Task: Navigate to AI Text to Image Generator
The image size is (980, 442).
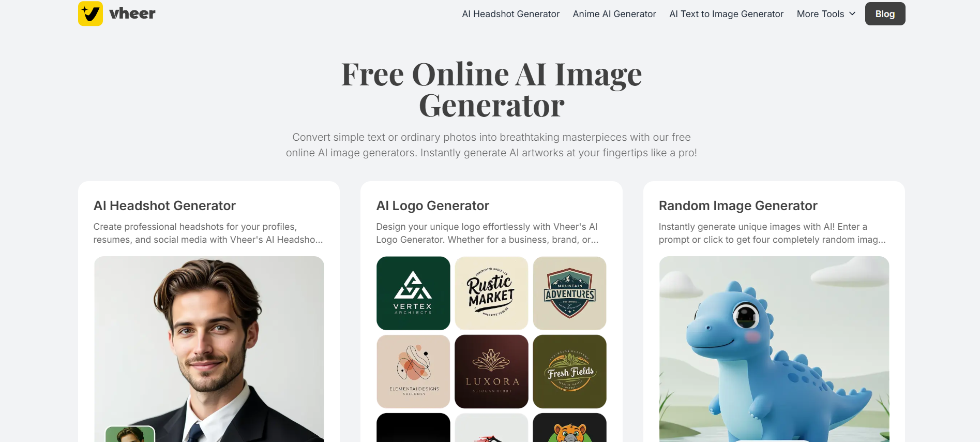Action: (726, 14)
